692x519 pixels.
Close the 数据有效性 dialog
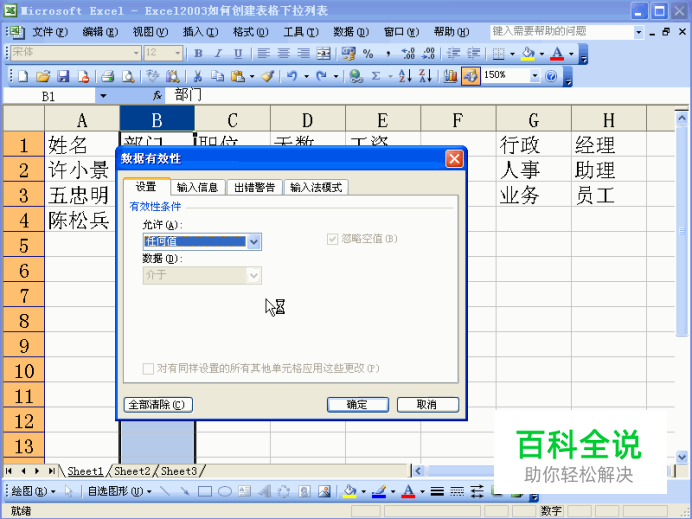[x=454, y=159]
